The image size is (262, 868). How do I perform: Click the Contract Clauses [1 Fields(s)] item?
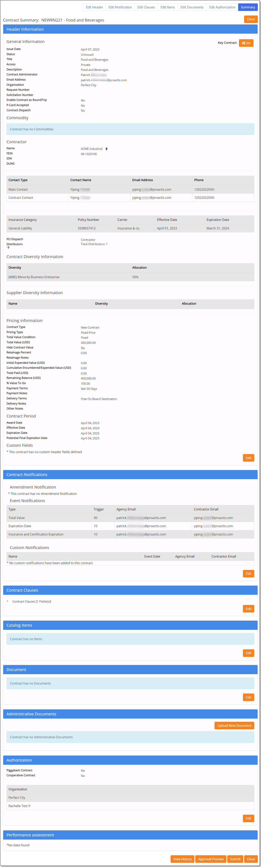[x=32, y=602]
